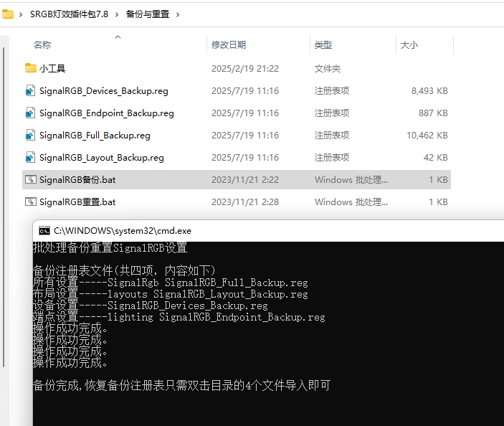The image size is (504, 426).
Task: Click the SignalRGB重置.bat batch file icon
Action: coord(31,202)
